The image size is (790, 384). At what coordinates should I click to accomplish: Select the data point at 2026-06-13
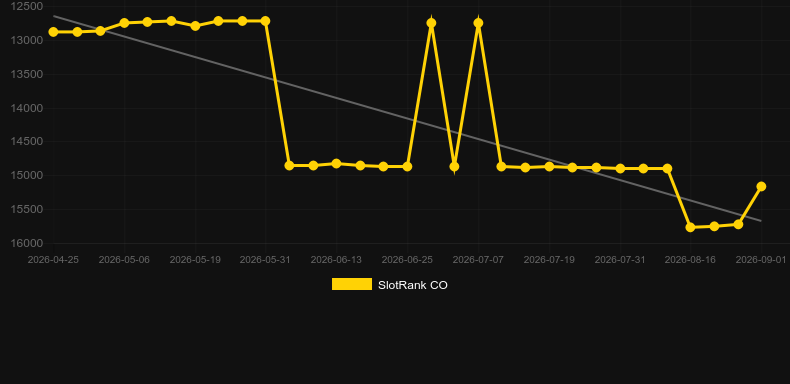[x=337, y=163]
